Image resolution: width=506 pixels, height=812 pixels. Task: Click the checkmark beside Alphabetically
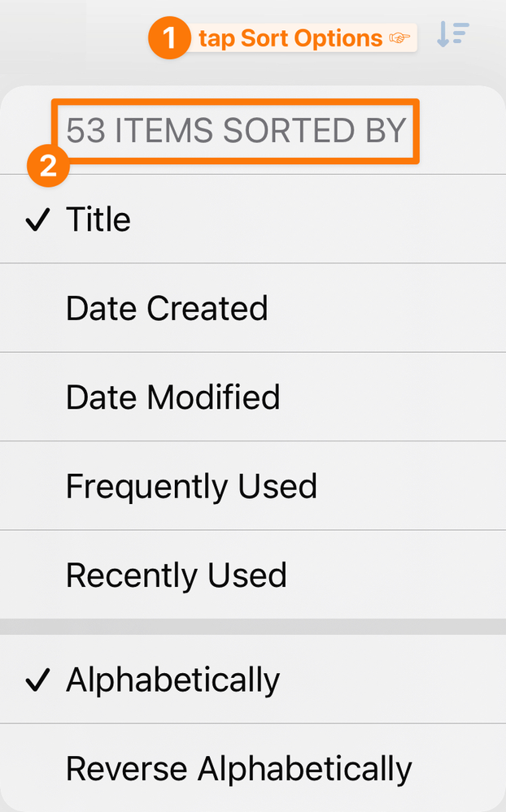tap(37, 680)
